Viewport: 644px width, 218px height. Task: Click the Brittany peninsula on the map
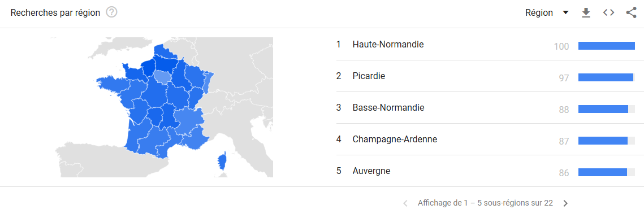click(x=111, y=82)
